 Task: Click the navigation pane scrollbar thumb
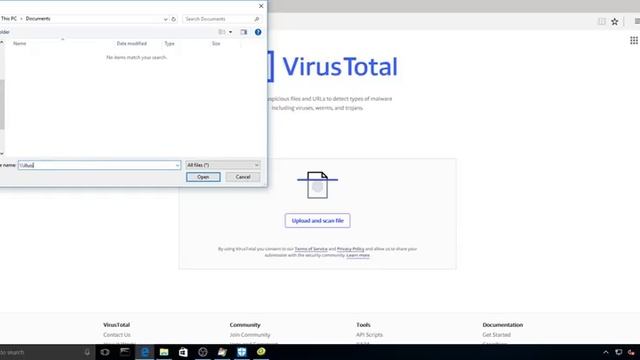coord(2,104)
